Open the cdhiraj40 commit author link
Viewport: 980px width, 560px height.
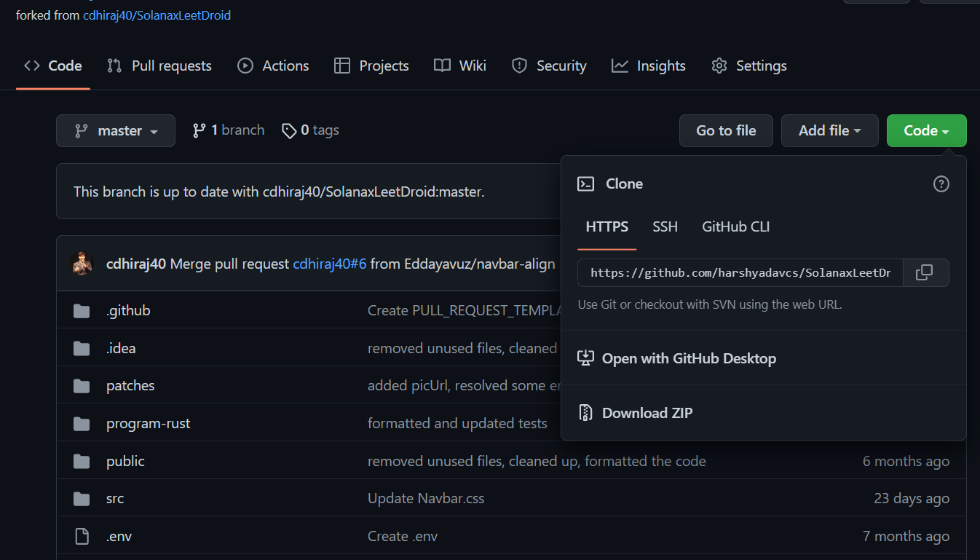point(136,264)
